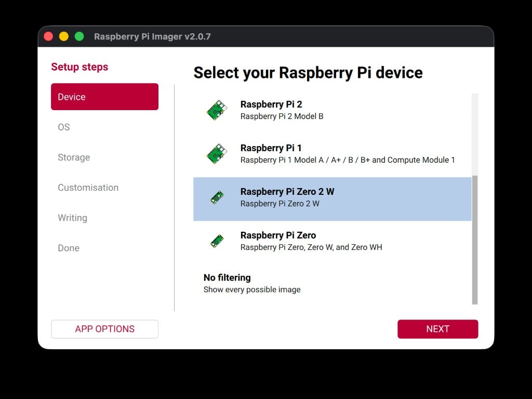Choose Raspberry Pi 2 title
Viewport: 532px width, 399px height.
click(x=271, y=104)
